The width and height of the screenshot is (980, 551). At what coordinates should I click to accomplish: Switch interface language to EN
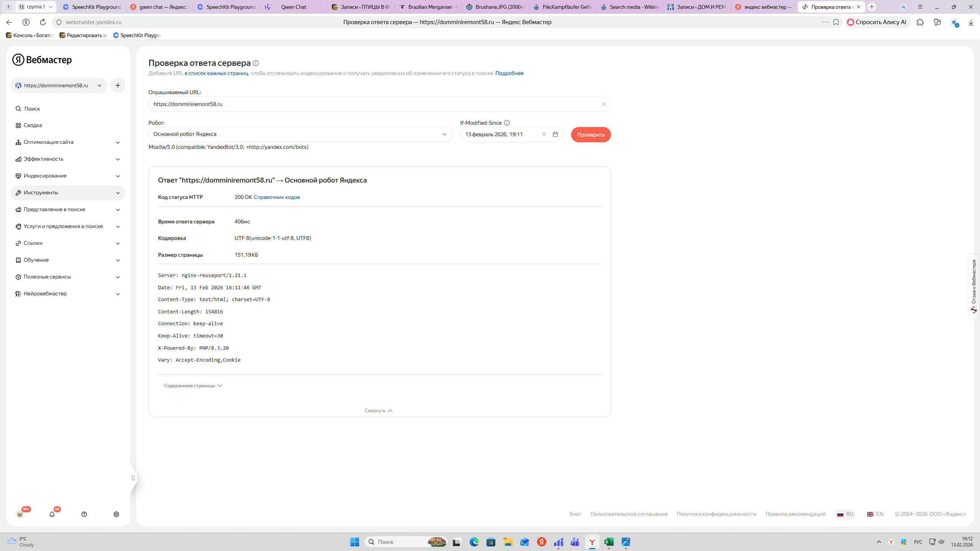pyautogui.click(x=875, y=514)
